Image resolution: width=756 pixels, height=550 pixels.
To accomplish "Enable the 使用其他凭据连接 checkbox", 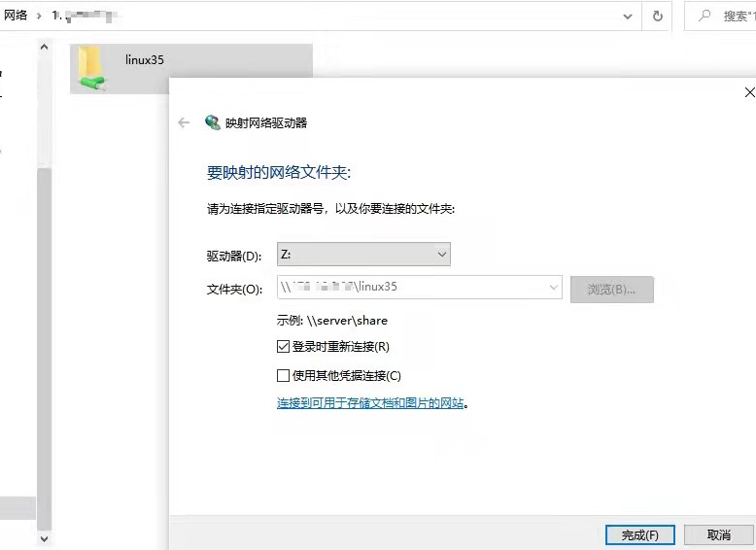I will [x=284, y=376].
